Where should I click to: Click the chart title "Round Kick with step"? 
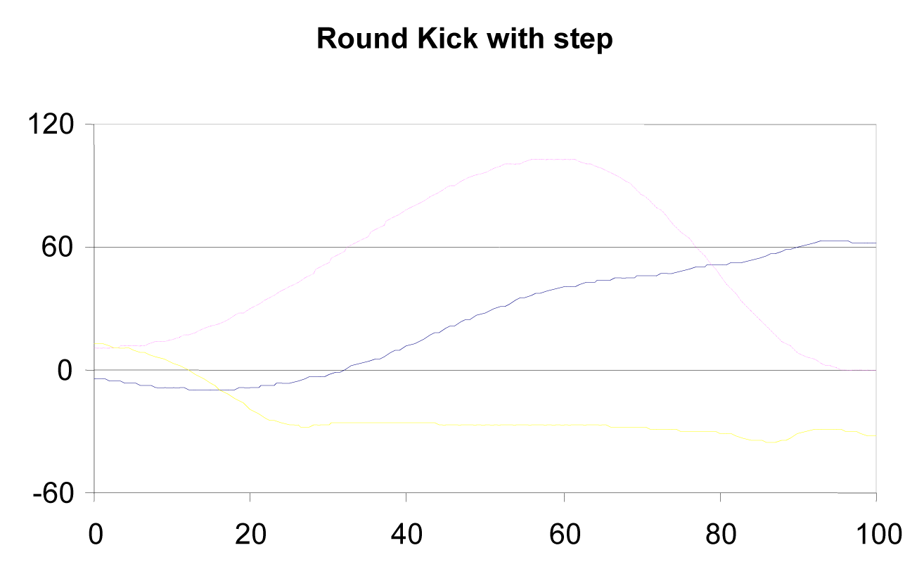point(465,39)
